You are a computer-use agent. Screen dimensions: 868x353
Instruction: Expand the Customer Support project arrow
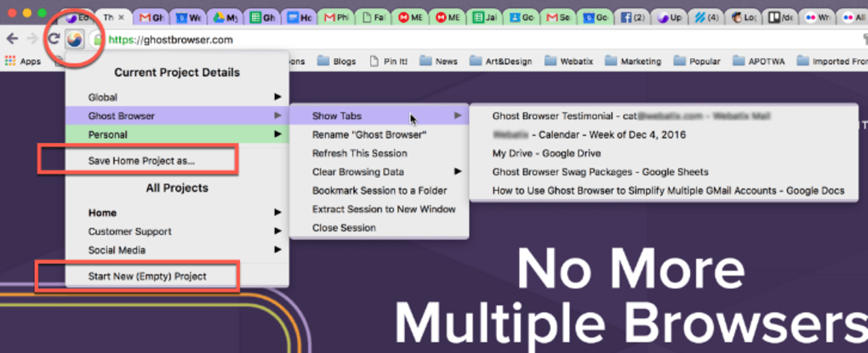277,231
